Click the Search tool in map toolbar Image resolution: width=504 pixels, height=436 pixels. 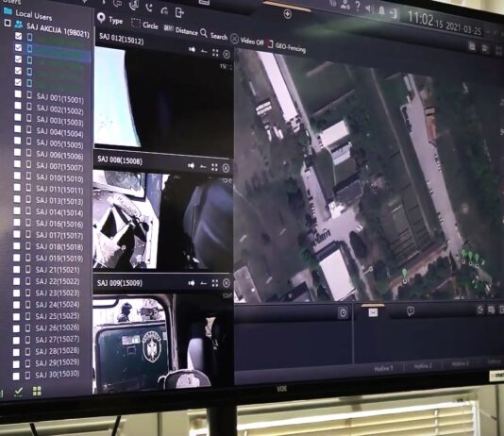[213, 35]
